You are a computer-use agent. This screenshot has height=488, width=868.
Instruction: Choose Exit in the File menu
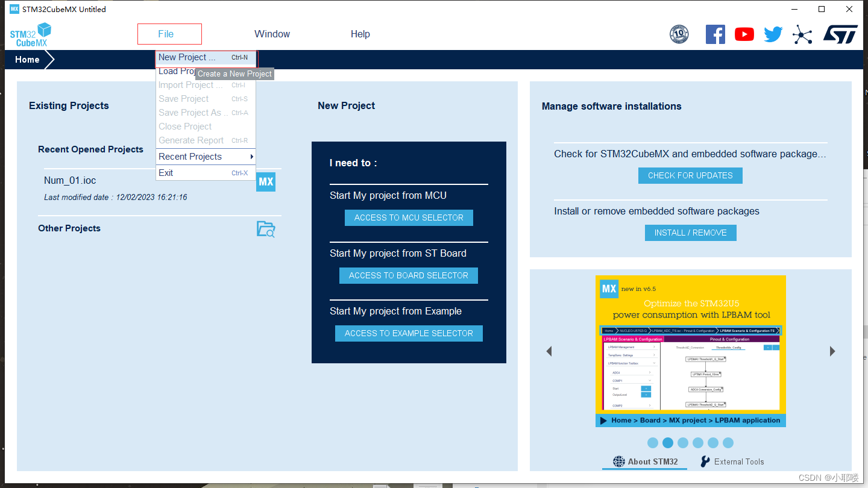(x=206, y=173)
